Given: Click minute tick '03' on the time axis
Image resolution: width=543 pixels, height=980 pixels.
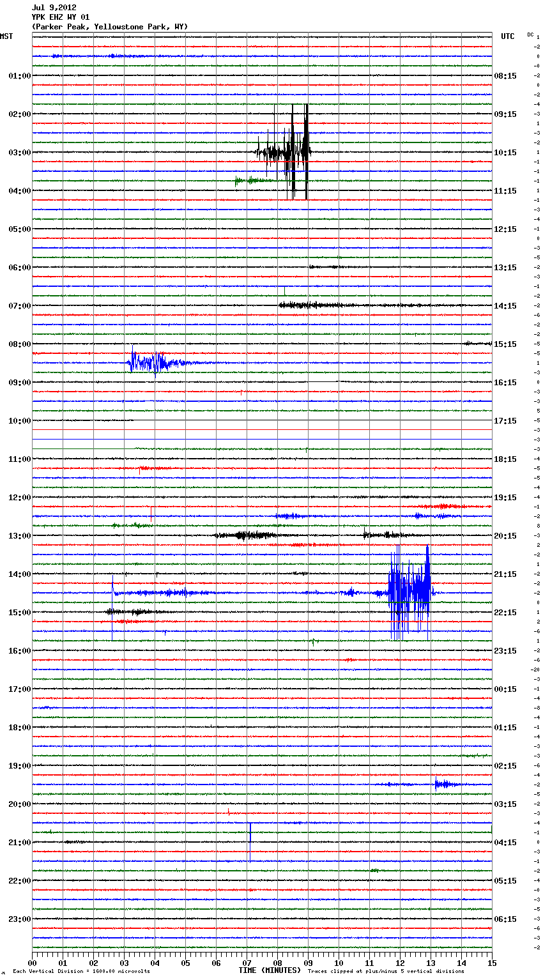Looking at the screenshot, I should 124,963.
